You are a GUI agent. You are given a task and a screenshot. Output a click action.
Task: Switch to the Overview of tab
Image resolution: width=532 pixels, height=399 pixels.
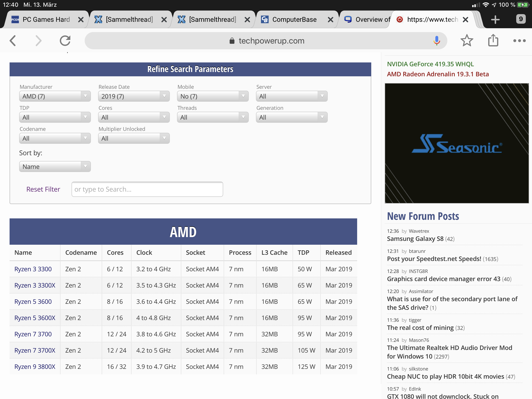click(x=366, y=19)
